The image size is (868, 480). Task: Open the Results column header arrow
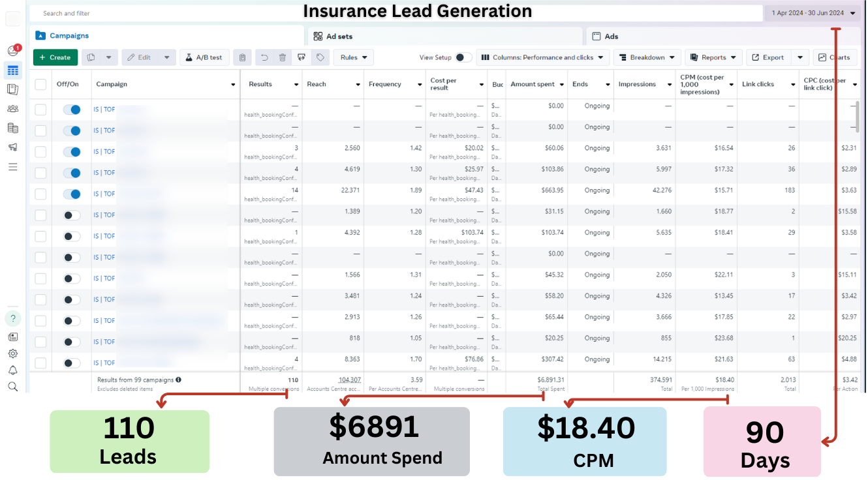[296, 85]
